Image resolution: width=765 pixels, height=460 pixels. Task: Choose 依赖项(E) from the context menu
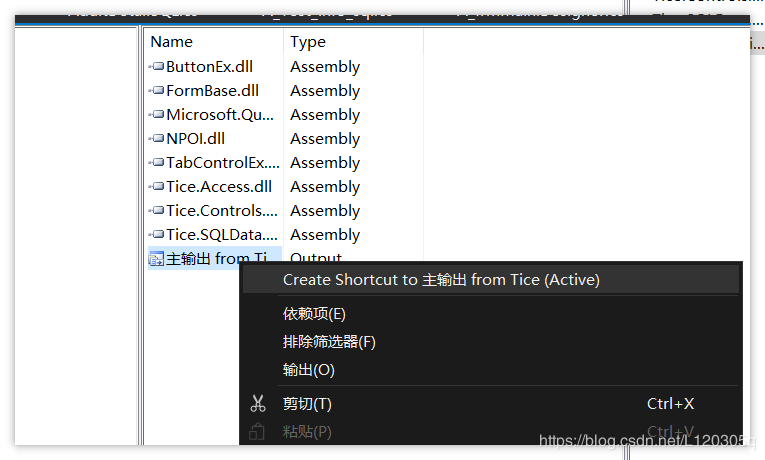(x=315, y=314)
